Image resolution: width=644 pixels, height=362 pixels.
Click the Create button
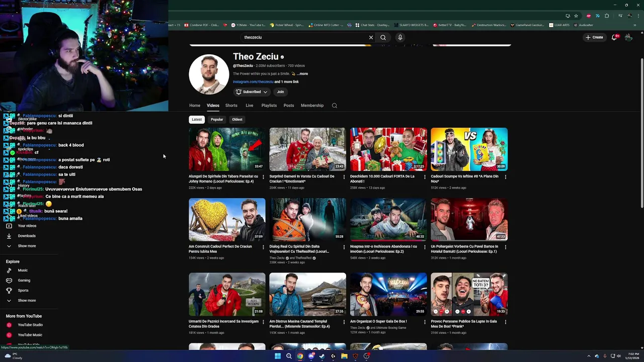click(594, 37)
